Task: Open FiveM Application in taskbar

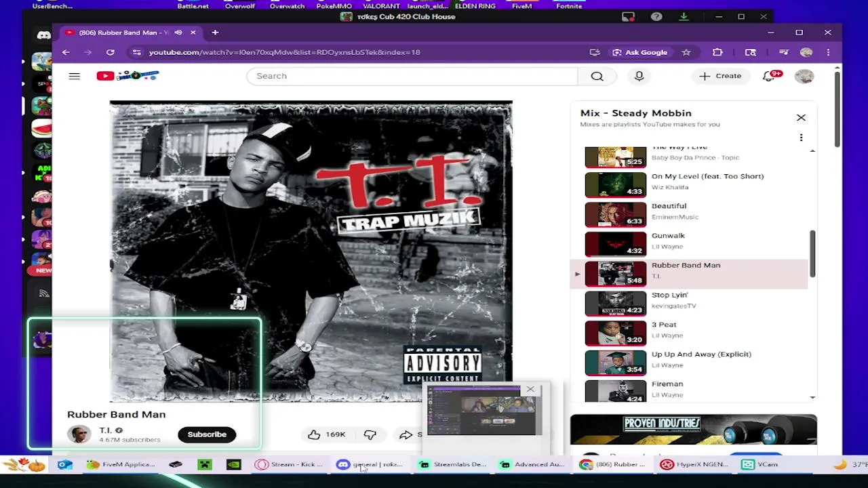Action: 121,464
